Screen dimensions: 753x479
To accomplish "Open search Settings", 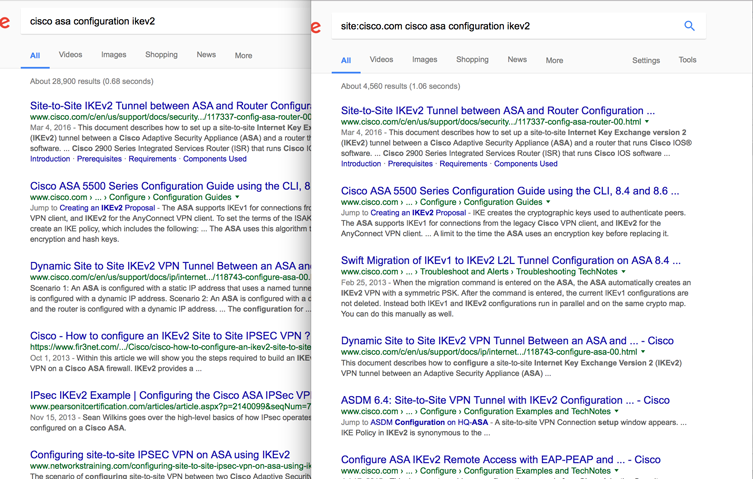I will click(x=646, y=60).
